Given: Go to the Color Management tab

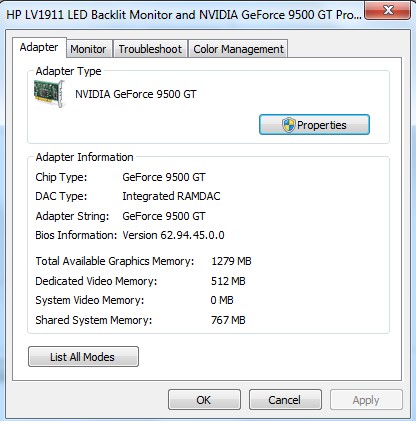Looking at the screenshot, I should click(x=238, y=49).
